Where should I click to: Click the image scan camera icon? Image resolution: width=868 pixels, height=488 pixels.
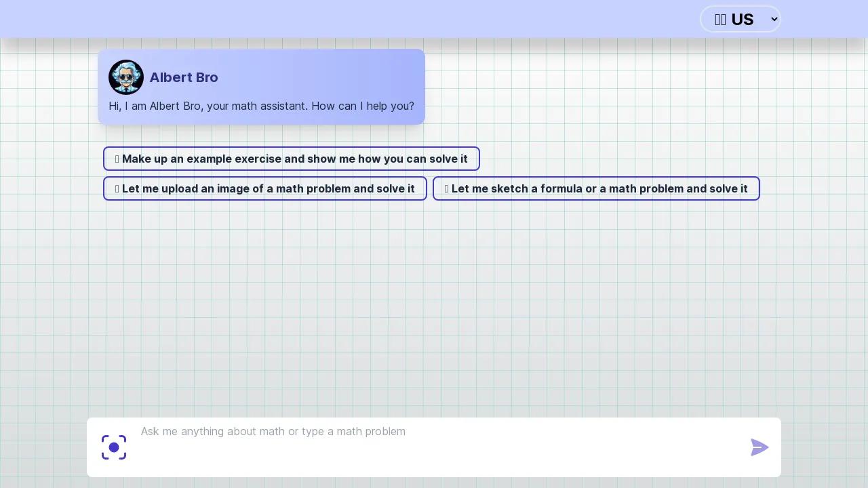coord(114,447)
